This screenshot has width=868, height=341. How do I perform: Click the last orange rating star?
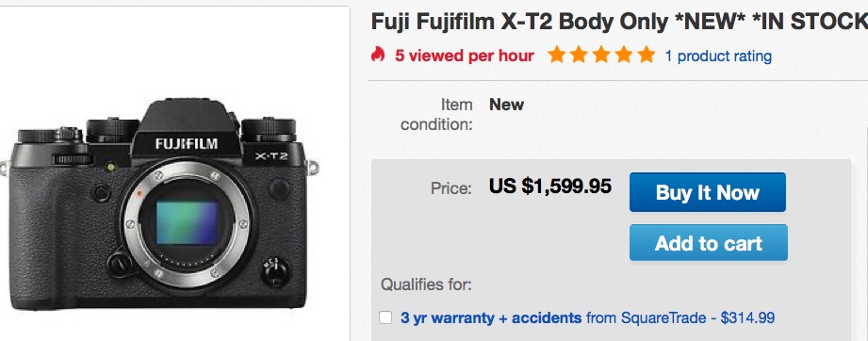point(646,55)
